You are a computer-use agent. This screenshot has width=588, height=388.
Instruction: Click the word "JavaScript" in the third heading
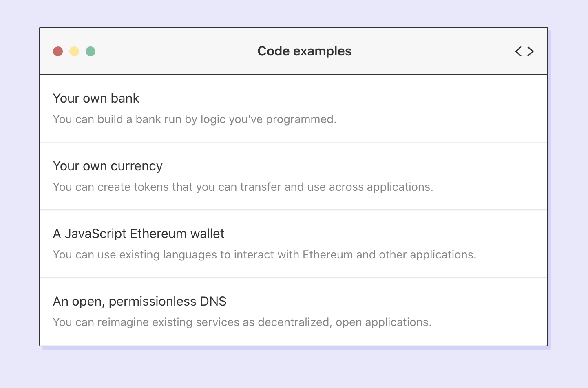[x=95, y=234]
